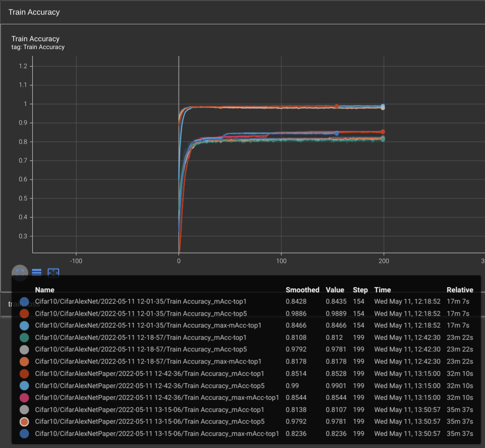Click the Smoothed column header
The image size is (485, 448).
pyautogui.click(x=302, y=290)
